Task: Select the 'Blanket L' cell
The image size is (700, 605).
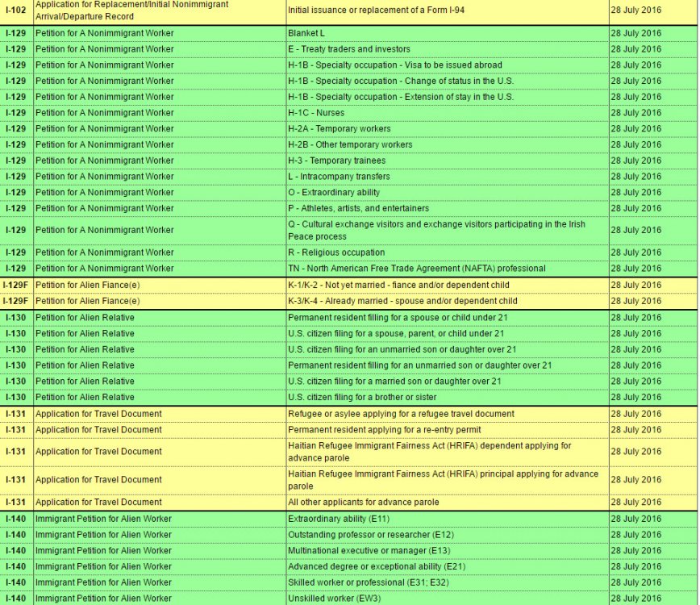Action: [x=448, y=34]
